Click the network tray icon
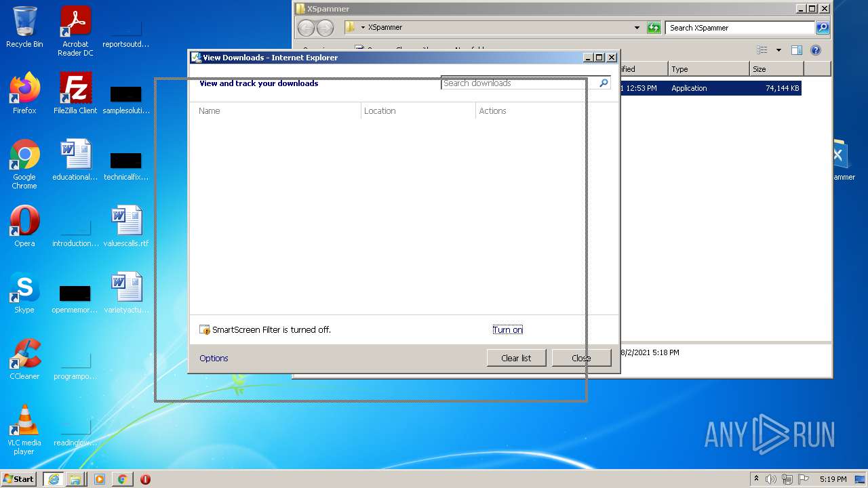Viewport: 868px width, 488px height. coord(787,479)
